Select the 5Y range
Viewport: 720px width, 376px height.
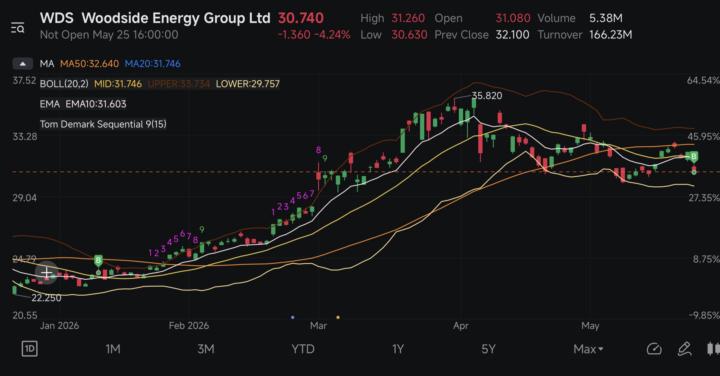tap(489, 349)
